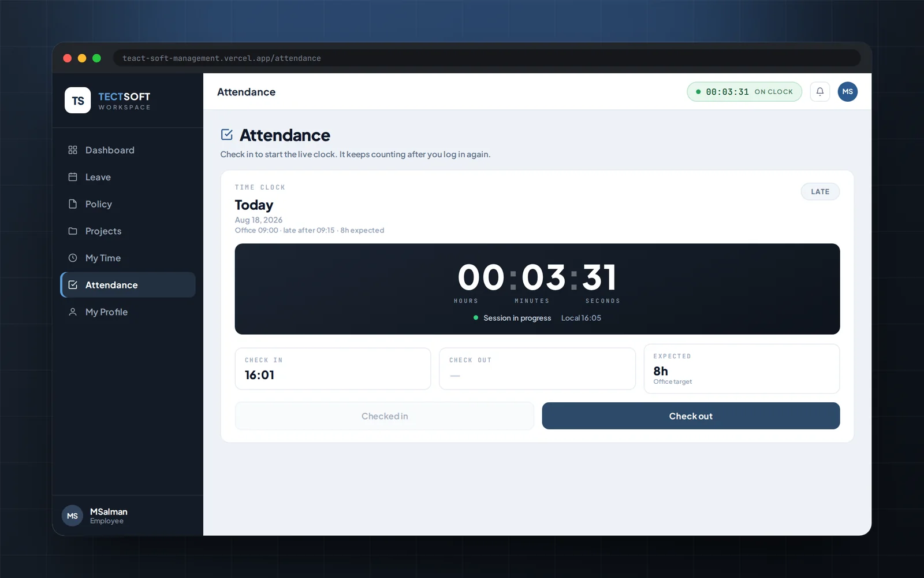Click the LATE status badge
Viewport: 924px width, 578px height.
pyautogui.click(x=820, y=192)
